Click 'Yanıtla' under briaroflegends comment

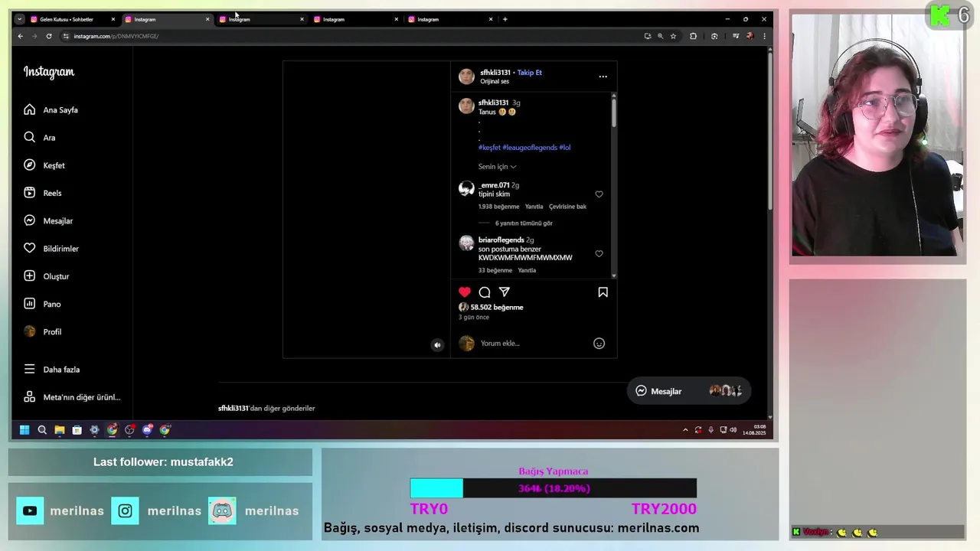tap(527, 270)
